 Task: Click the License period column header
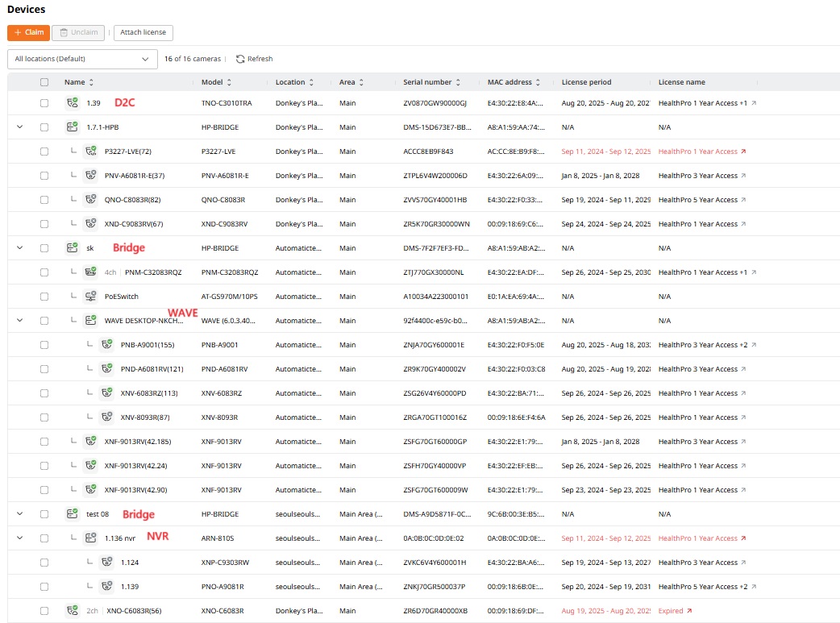pos(586,82)
